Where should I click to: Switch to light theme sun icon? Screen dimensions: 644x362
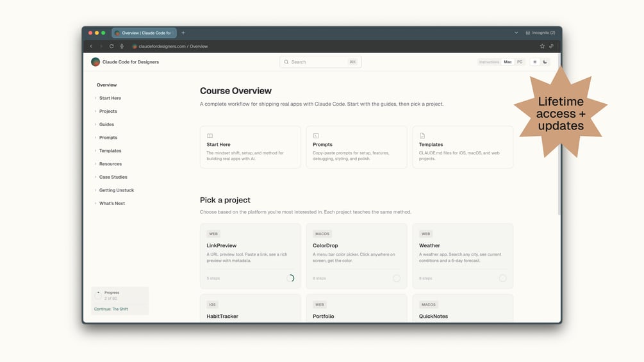(x=535, y=62)
